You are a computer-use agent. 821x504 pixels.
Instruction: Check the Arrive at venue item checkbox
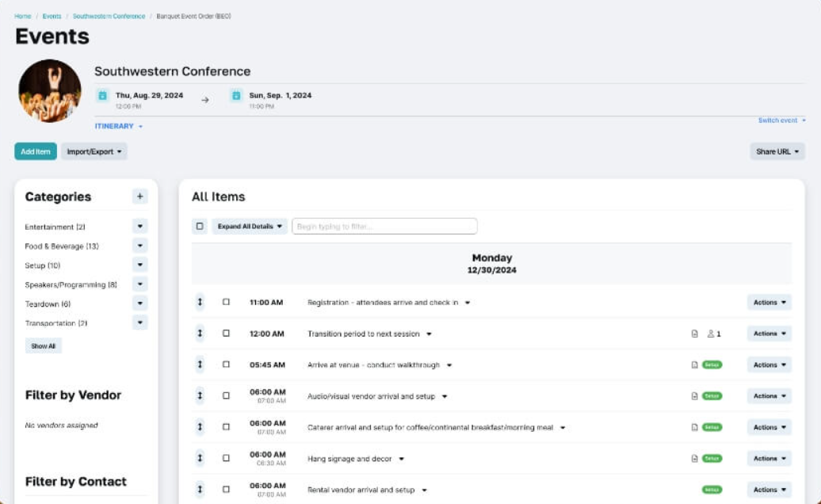(x=226, y=365)
